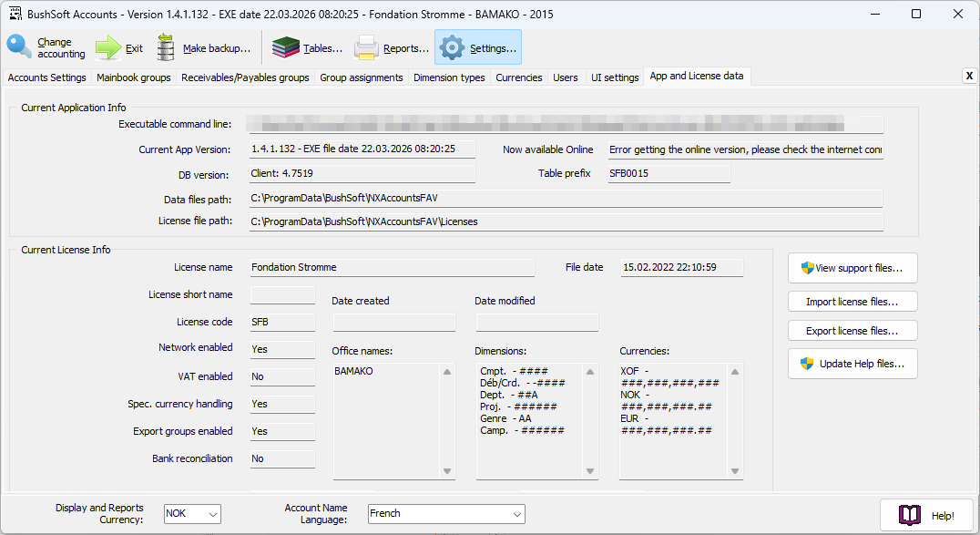Click the File date field
This screenshot has width=980, height=535.
point(682,267)
